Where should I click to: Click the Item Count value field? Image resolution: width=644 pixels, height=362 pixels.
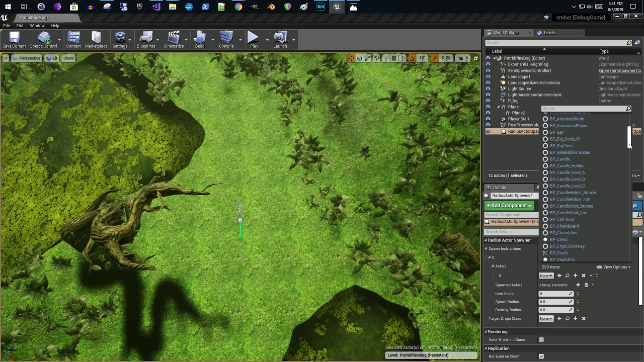[556, 294]
